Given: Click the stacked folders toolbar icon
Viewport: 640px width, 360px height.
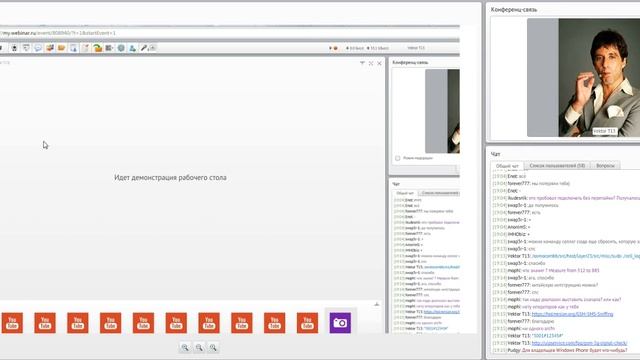Looking at the screenshot, I should [50, 48].
